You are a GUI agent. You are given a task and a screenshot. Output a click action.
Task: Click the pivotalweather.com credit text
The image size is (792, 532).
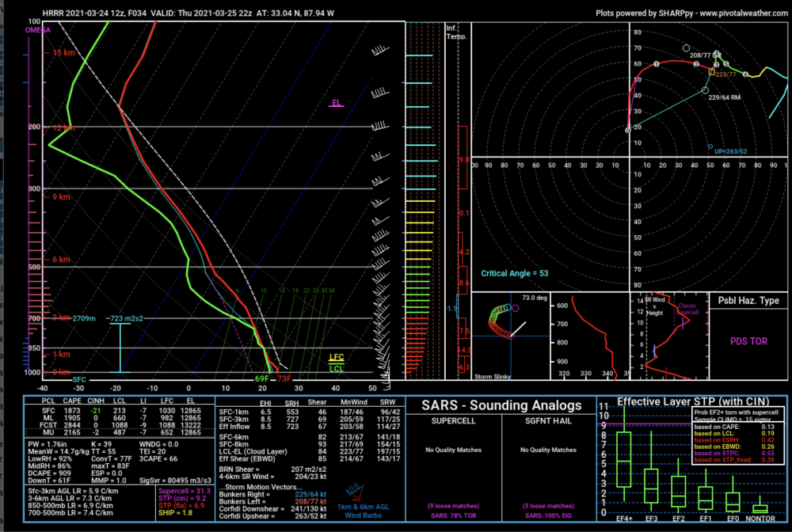[691, 13]
